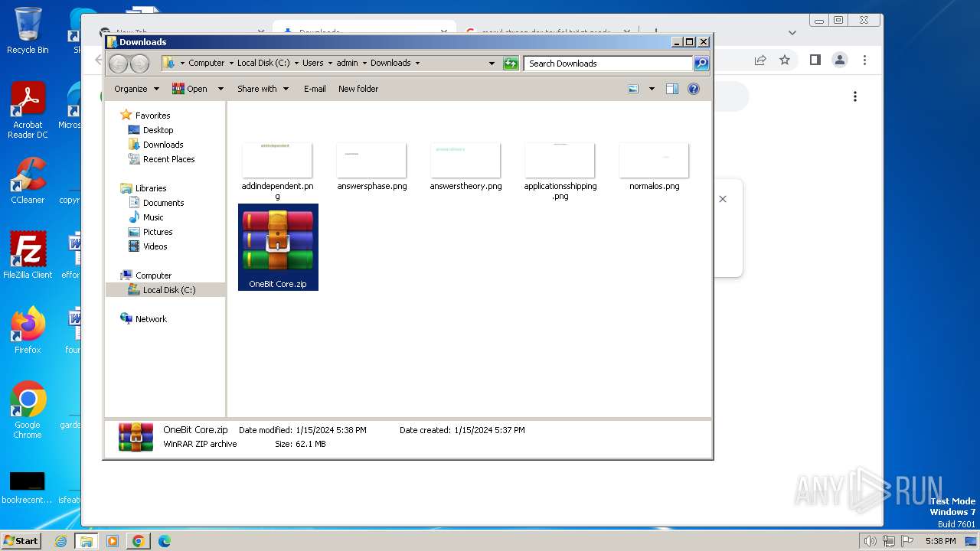The image size is (980, 551).
Task: Click Chrome share page icon
Action: tap(760, 60)
